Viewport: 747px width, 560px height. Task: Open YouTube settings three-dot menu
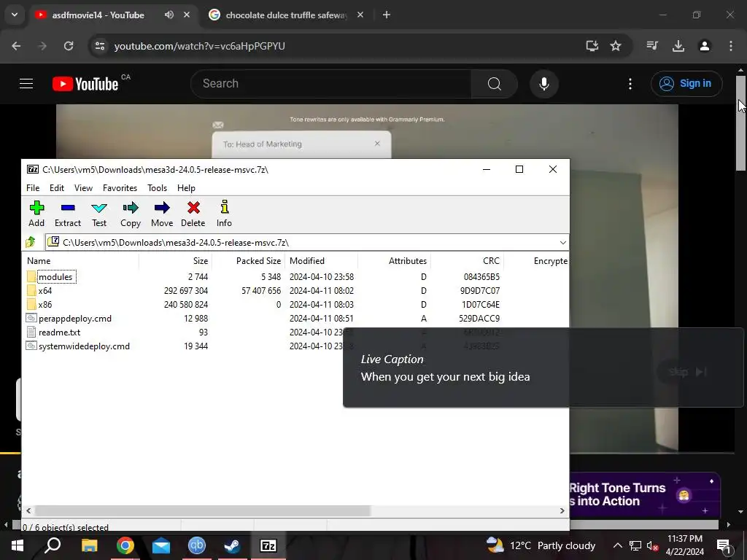(630, 84)
